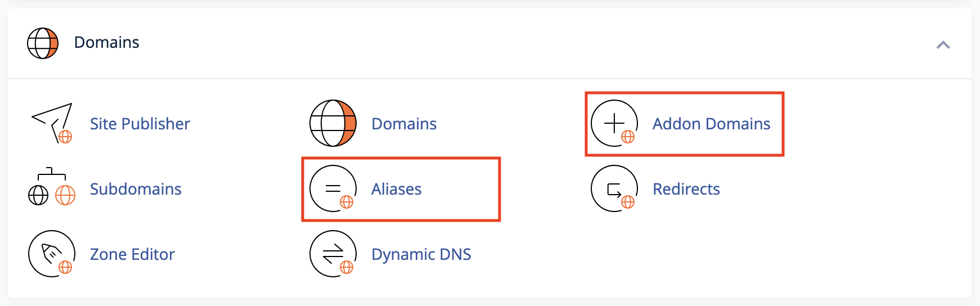Select the Aliases link text

point(397,189)
